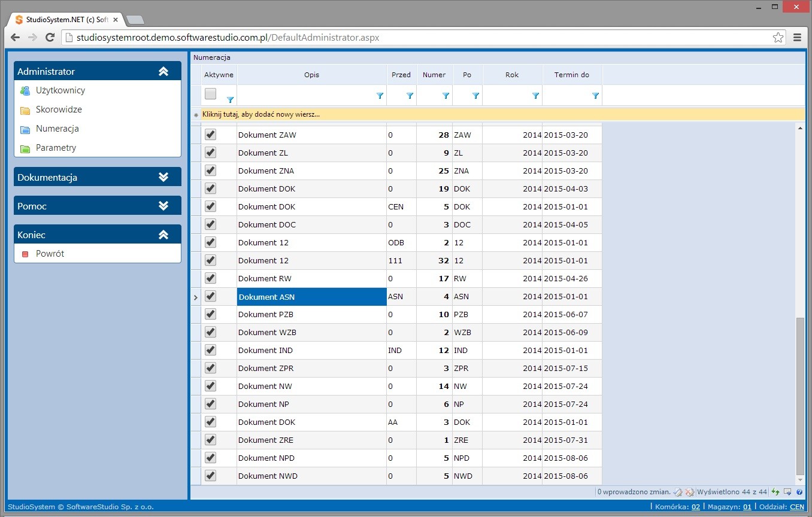Uncheck Aktywne for Dokument ZAW

[210, 135]
